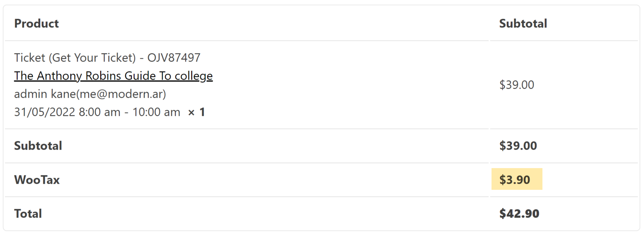
Task: Click the Product column header
Action: (36, 24)
